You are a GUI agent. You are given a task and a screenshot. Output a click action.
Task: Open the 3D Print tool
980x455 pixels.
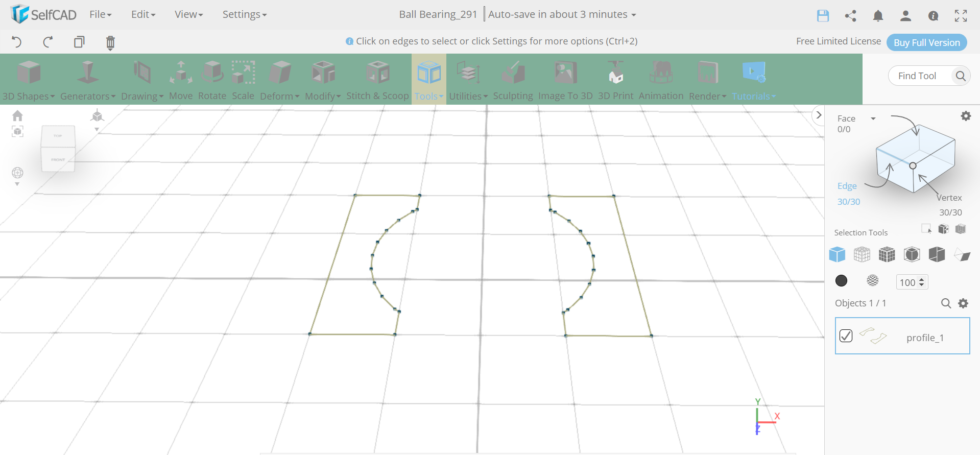615,80
